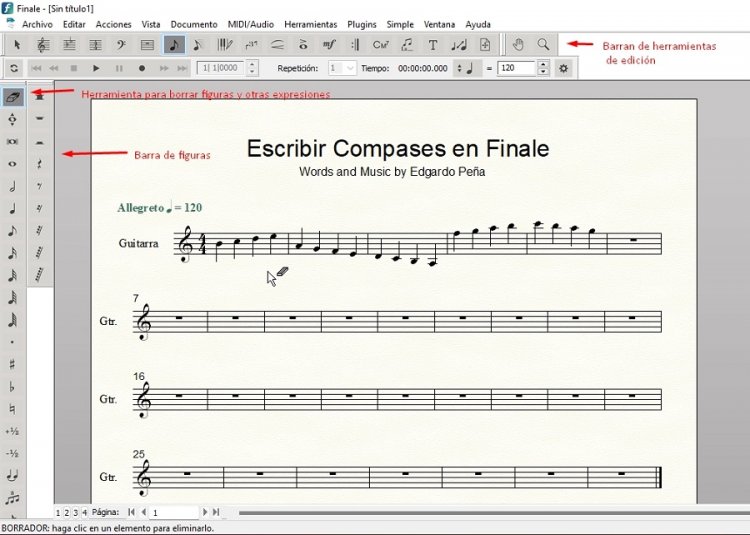Select the Articulation fermata tool
Viewport: 750px width, 535px height.
coord(303,45)
